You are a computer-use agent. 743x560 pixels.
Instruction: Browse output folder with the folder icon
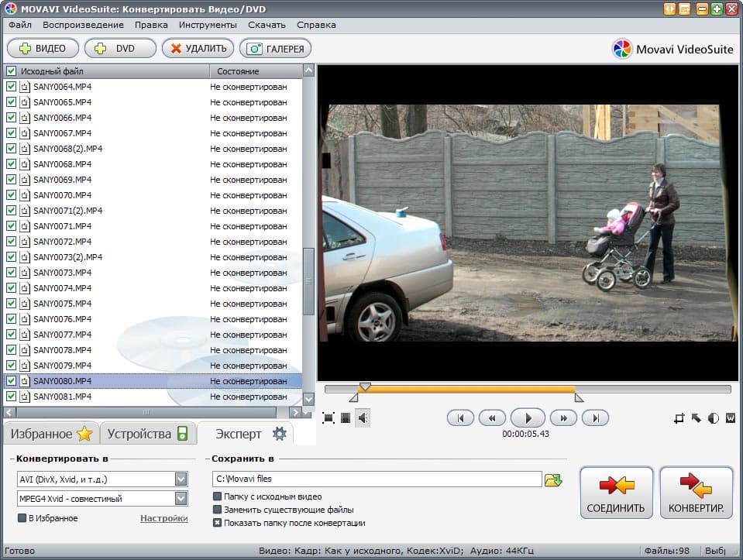pyautogui.click(x=553, y=479)
